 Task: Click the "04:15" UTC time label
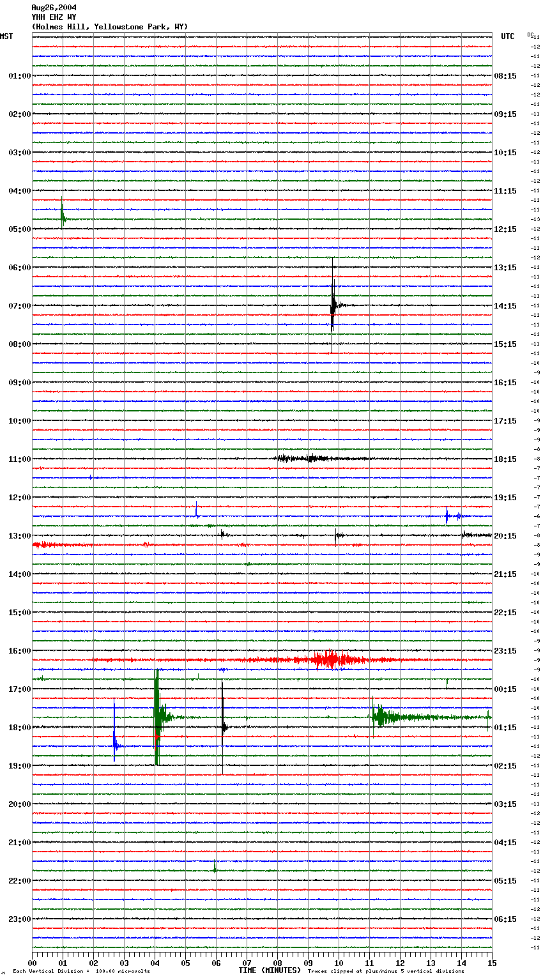pyautogui.click(x=505, y=843)
